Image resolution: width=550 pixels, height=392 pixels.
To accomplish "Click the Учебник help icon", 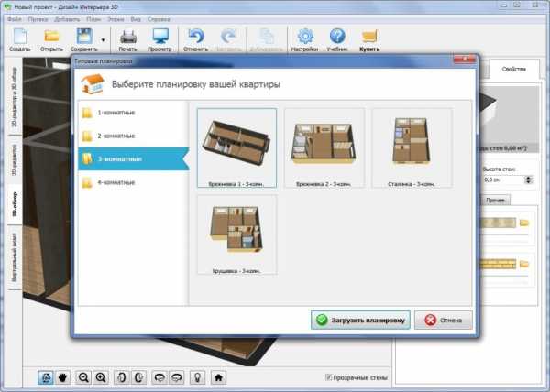I will 336,38.
